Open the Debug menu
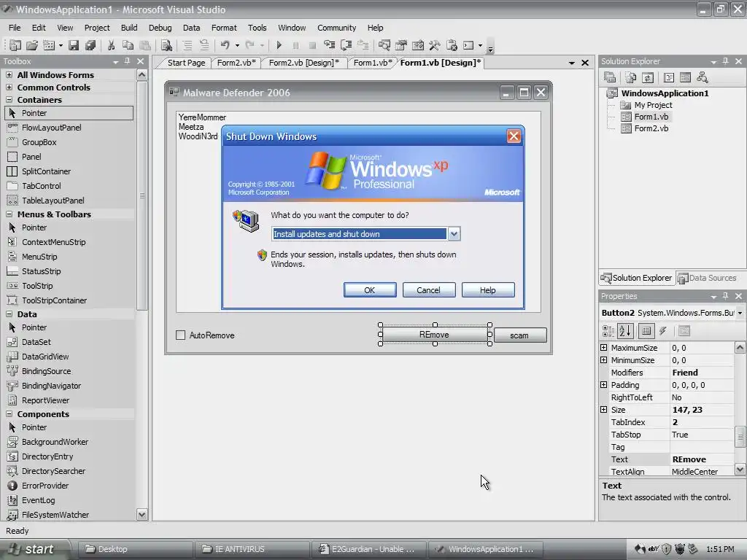This screenshot has height=560, width=747. tap(160, 28)
